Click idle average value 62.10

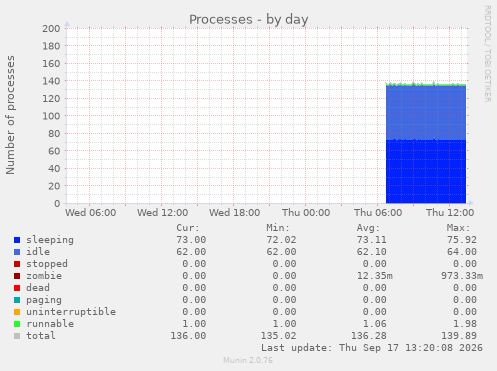click(x=371, y=252)
